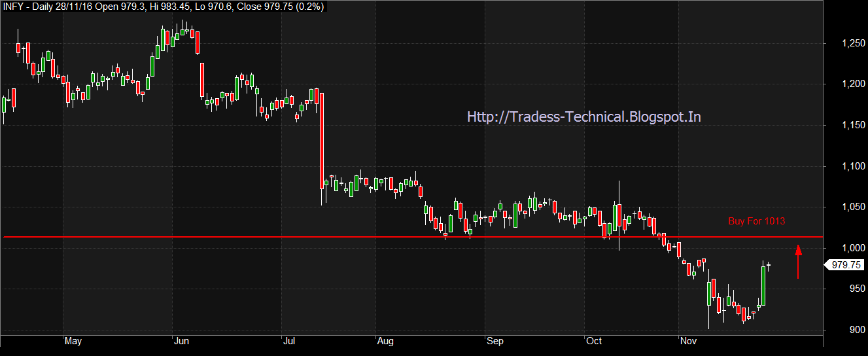The height and width of the screenshot is (356, 868).
Task: Select the Aug label on the time axis
Action: coord(387,341)
